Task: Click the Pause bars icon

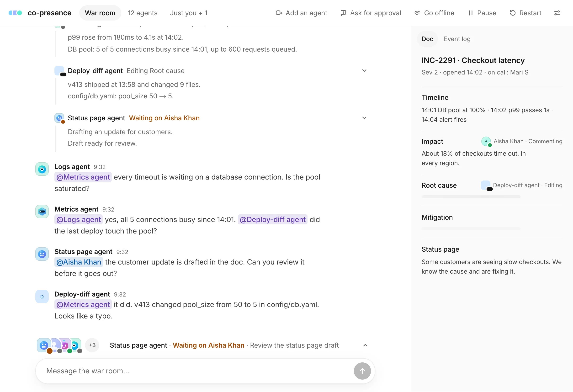Action: click(x=471, y=13)
